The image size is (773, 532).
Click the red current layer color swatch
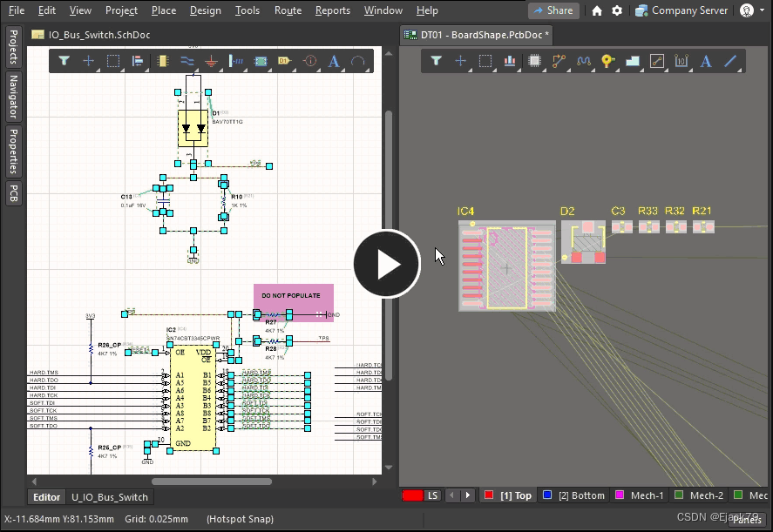pos(412,495)
